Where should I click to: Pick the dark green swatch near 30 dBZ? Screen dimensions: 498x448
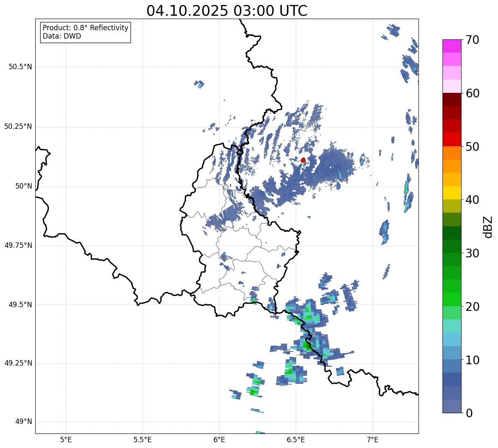[x=452, y=246]
